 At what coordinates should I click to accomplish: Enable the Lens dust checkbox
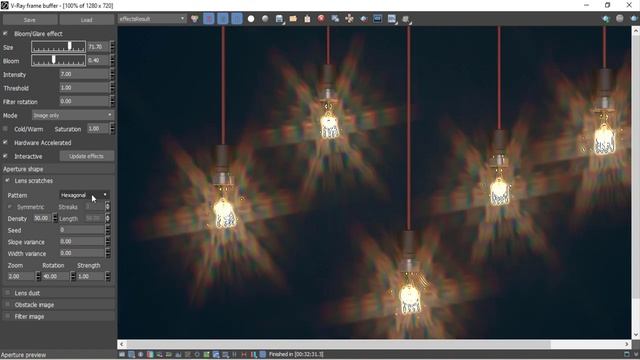pyautogui.click(x=7, y=293)
